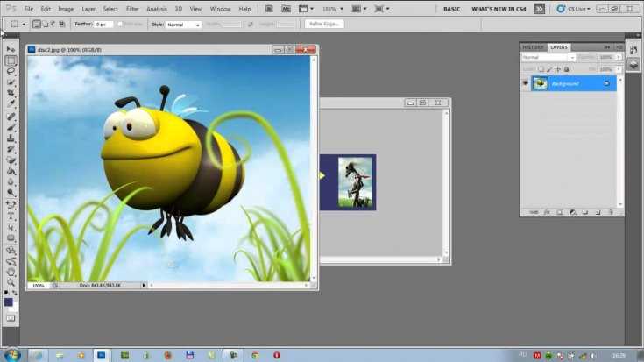
Task: Click the Feather input field
Action: click(x=103, y=25)
